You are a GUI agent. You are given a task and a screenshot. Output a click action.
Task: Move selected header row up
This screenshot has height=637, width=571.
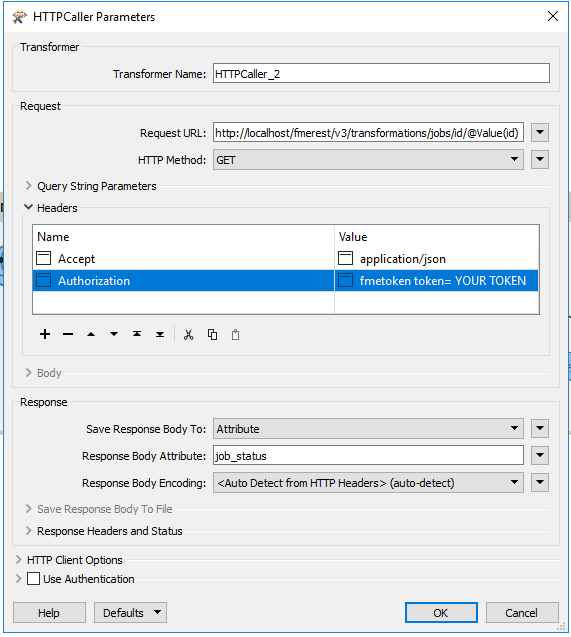coord(91,334)
